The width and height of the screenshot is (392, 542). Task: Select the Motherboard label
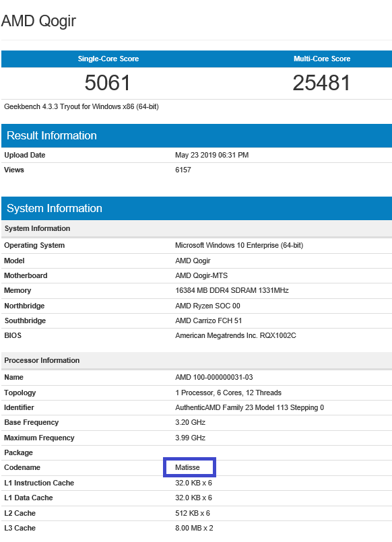[x=26, y=276]
